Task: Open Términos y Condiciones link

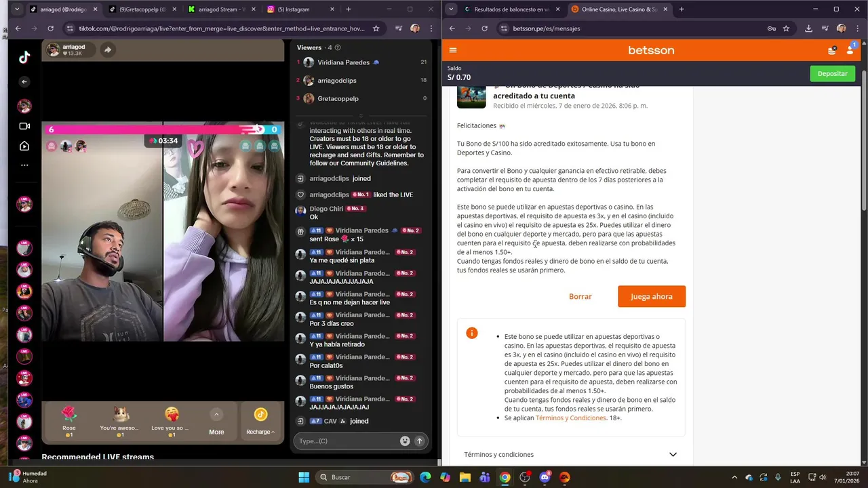Action: [571, 418]
